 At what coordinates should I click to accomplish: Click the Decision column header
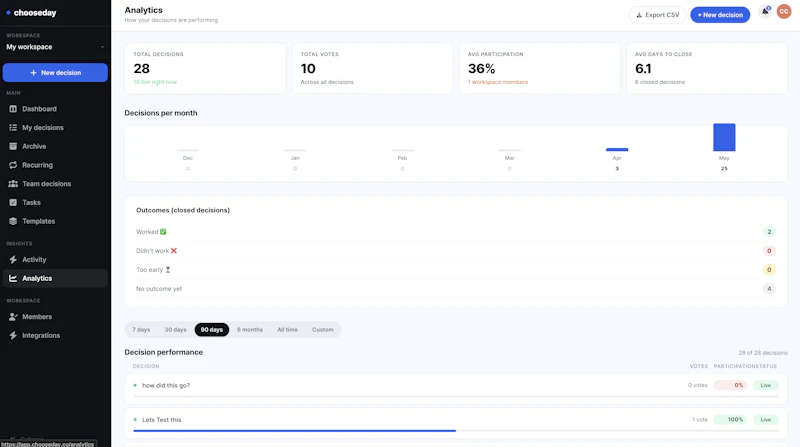(146, 366)
